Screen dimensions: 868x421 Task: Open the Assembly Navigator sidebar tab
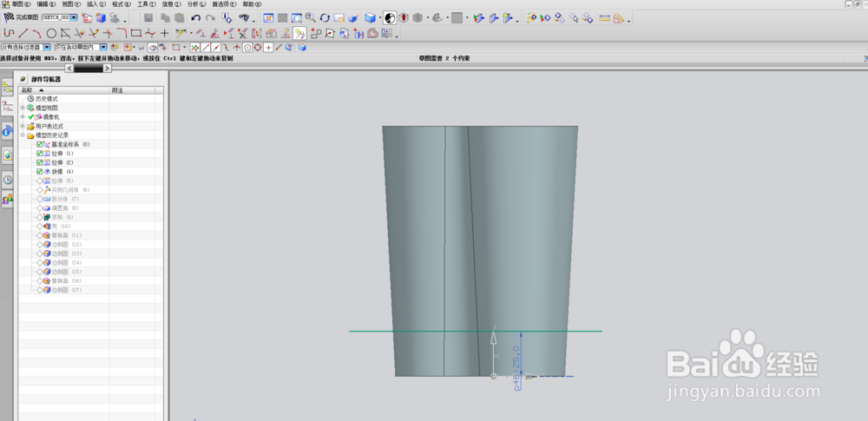click(x=7, y=86)
